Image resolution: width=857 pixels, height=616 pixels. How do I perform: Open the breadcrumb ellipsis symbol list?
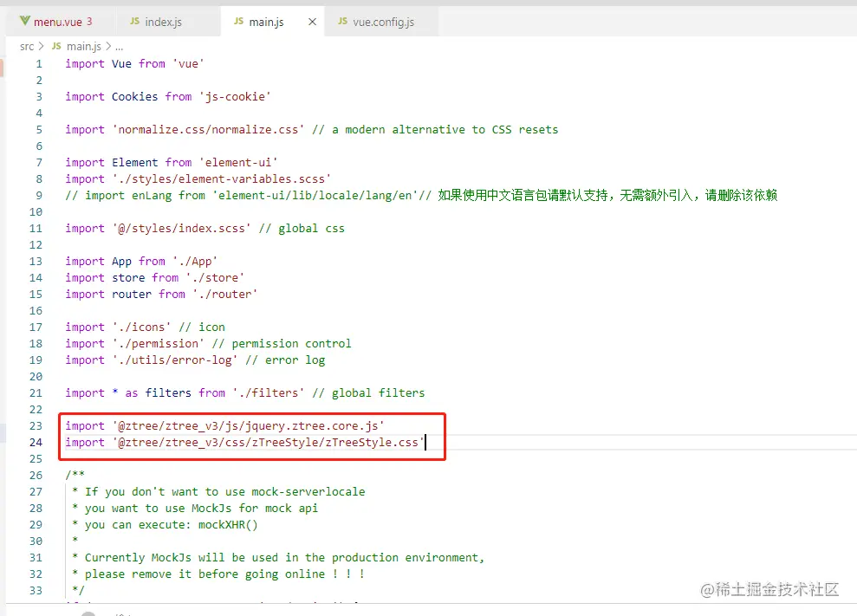[x=120, y=47]
